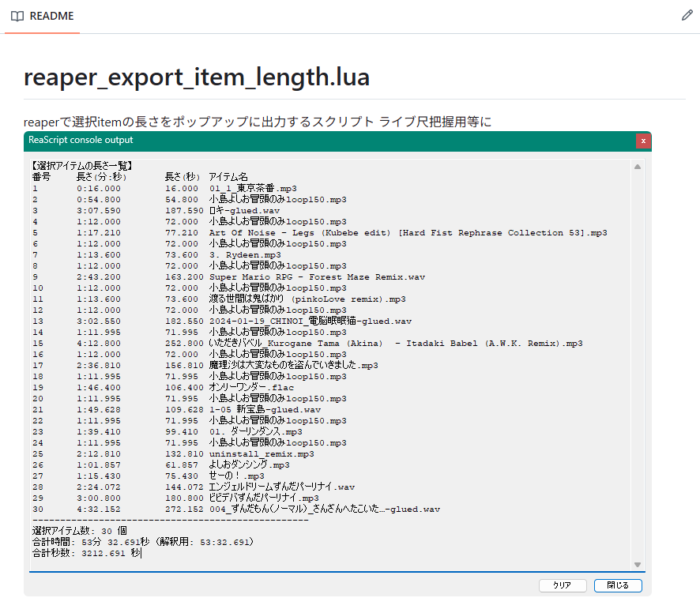
Task: Click the seconds value 252.800
Action: point(184,343)
